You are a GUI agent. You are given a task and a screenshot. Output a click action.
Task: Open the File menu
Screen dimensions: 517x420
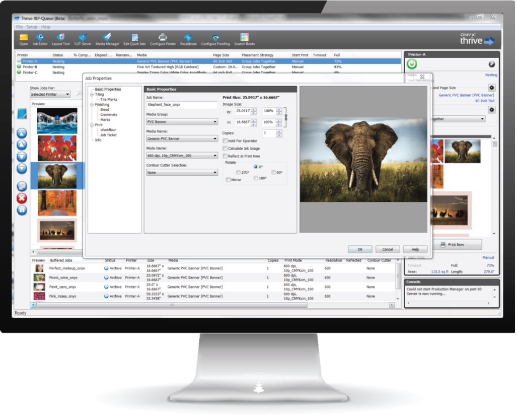(x=19, y=27)
